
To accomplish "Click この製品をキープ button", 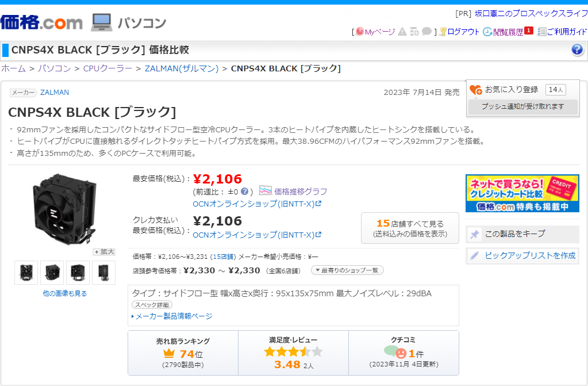I will pyautogui.click(x=522, y=234).
